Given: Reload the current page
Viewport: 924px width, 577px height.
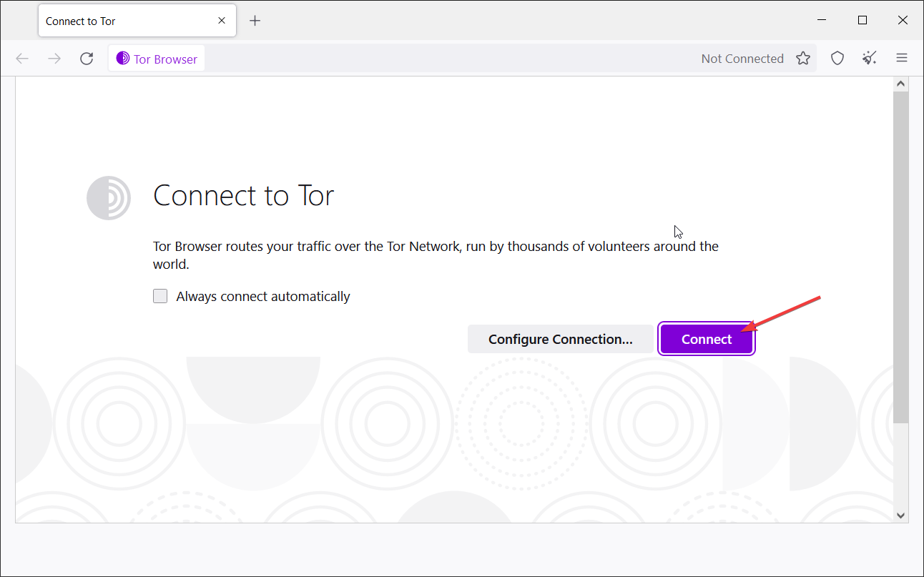Looking at the screenshot, I should click(x=87, y=59).
